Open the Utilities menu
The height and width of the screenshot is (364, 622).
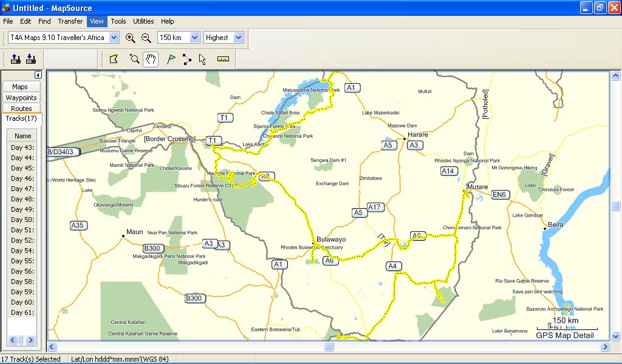pos(143,21)
